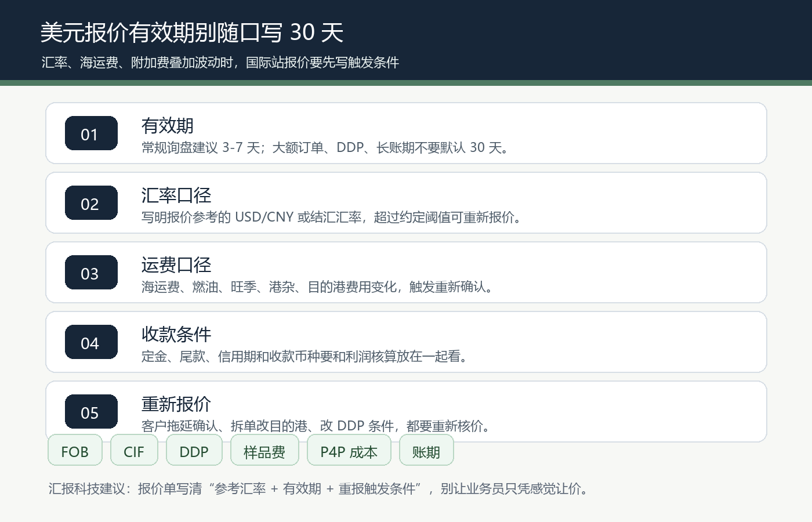Click the DDP tag chip
The width and height of the screenshot is (812, 522).
coord(194,450)
